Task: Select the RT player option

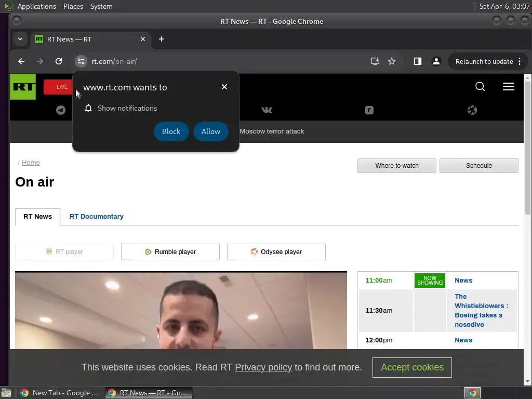Action: pyautogui.click(x=64, y=252)
